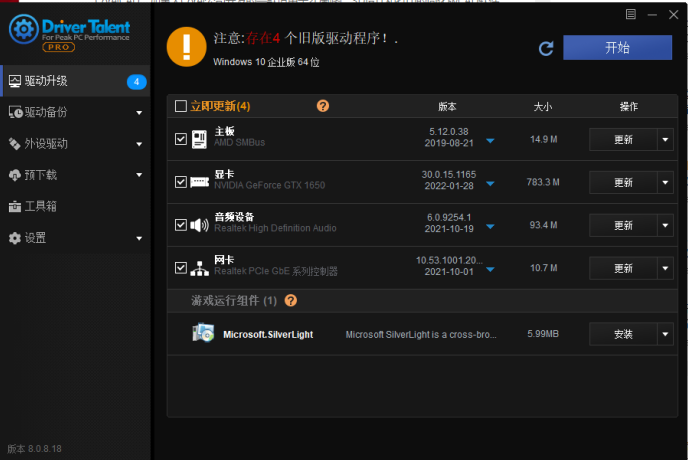This screenshot has width=688, height=460.
Task: Click 更新 for the 显卡 NVIDIA driver
Action: click(x=623, y=182)
